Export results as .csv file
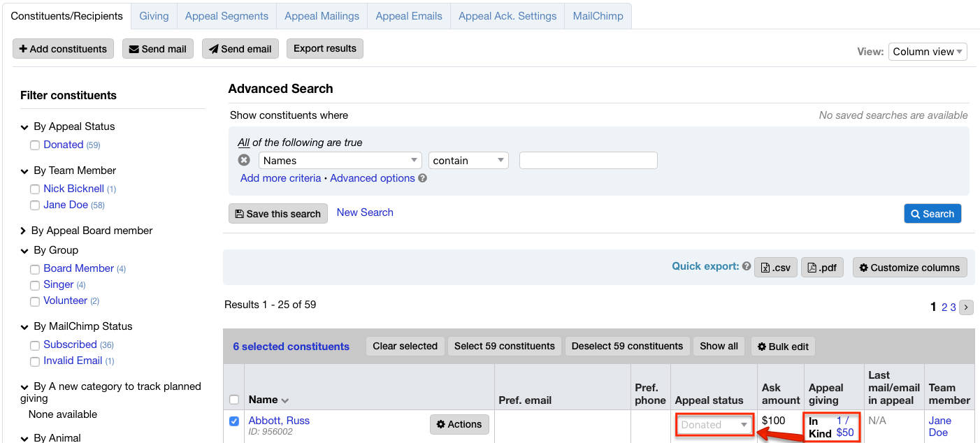Image resolution: width=980 pixels, height=443 pixels. [x=775, y=268]
